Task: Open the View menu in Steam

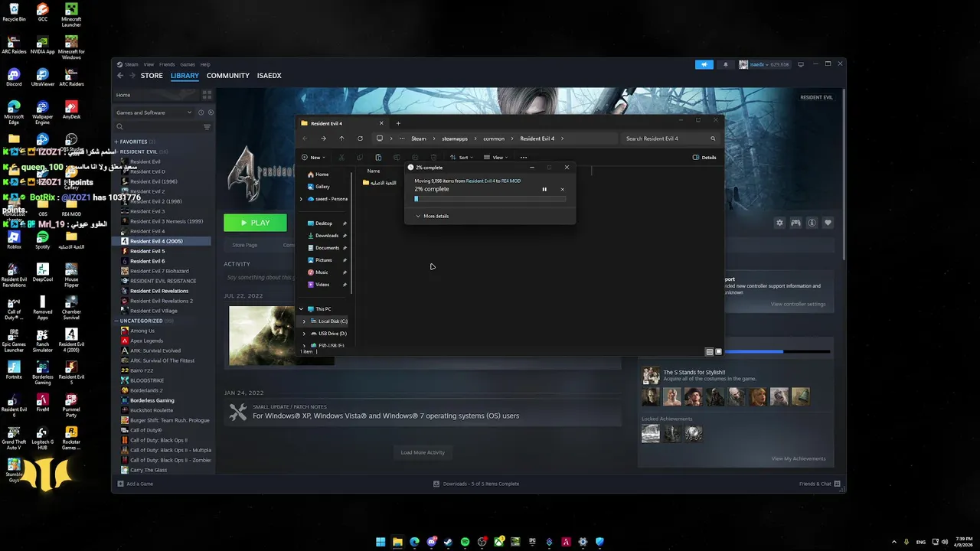Action: pyautogui.click(x=149, y=64)
